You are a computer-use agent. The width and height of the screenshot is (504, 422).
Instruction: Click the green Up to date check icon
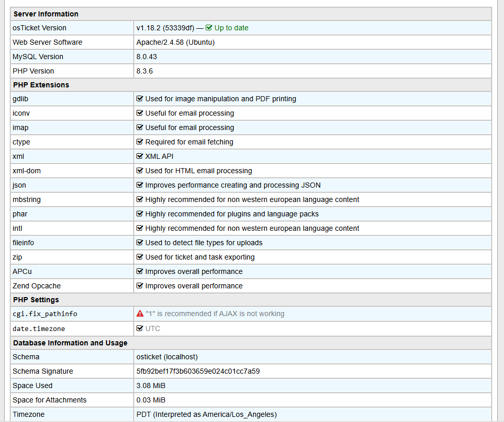coord(209,28)
